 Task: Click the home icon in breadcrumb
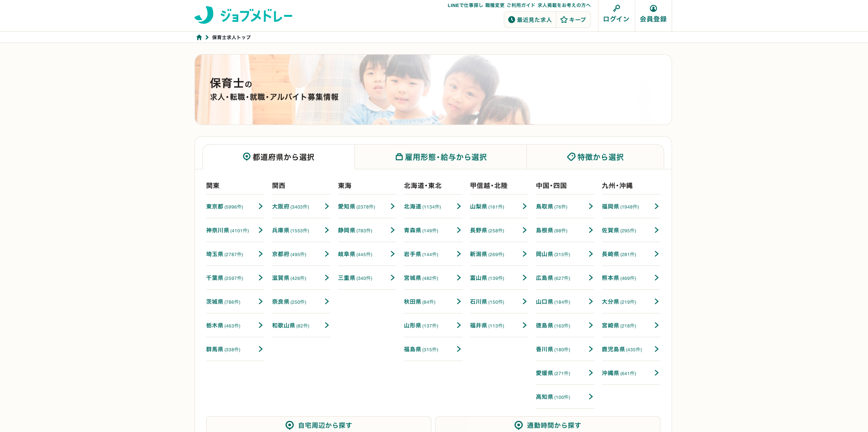[199, 37]
